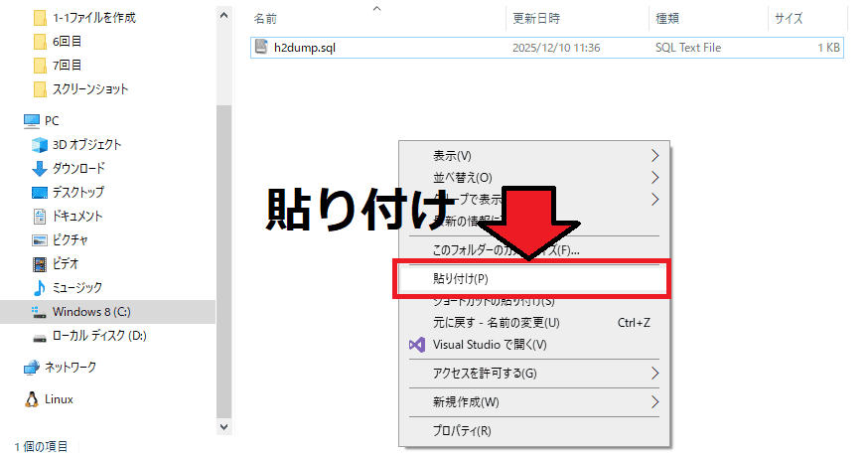The height and width of the screenshot is (456, 868).
Task: Click the navigation pane vertical scrollbar
Action: (x=223, y=248)
